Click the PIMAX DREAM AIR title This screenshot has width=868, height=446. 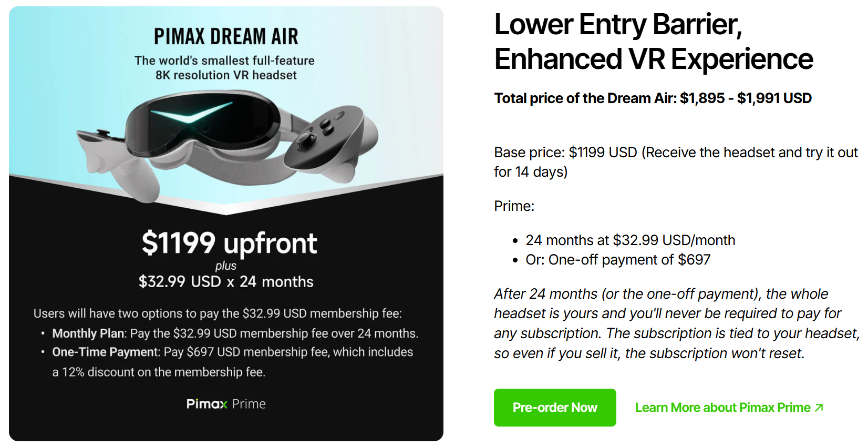pos(226,36)
